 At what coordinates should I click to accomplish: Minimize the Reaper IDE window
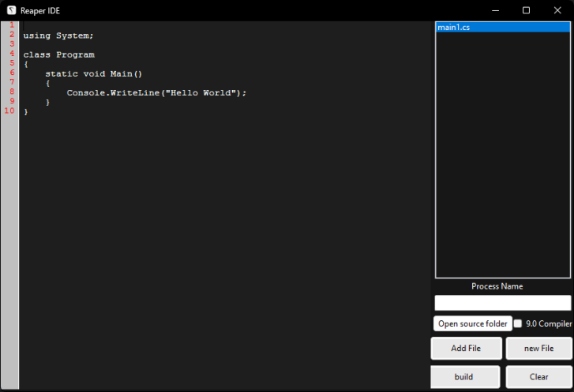(x=495, y=10)
